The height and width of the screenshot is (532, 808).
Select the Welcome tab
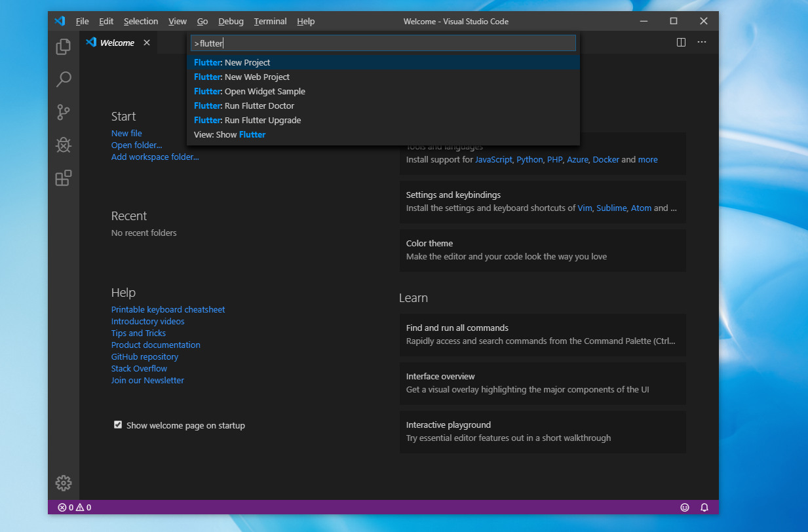pos(117,43)
